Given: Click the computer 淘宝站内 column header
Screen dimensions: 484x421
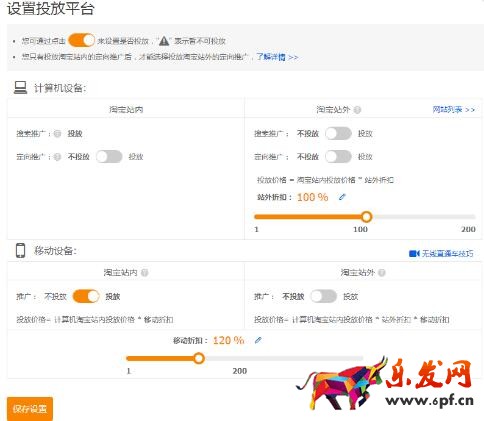Looking at the screenshot, I should 126,109.
